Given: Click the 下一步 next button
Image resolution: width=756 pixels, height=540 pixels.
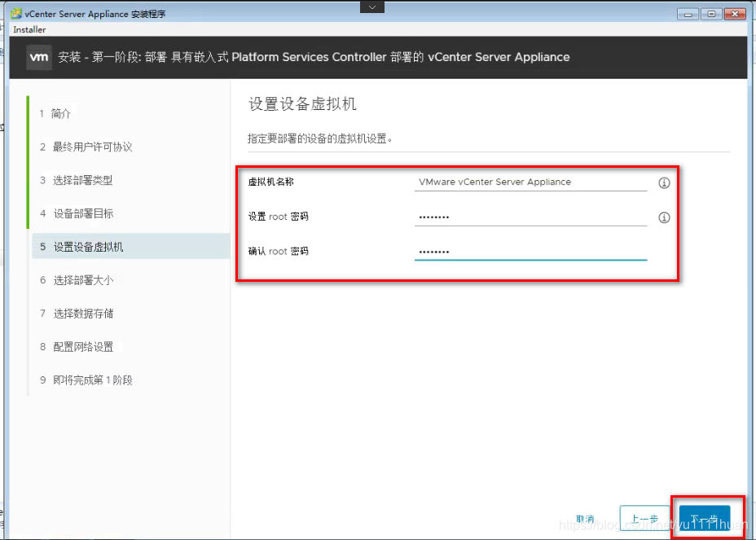Looking at the screenshot, I should pos(705,519).
